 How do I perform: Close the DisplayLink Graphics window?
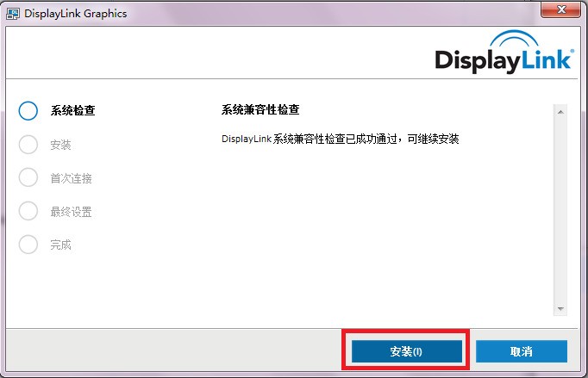click(x=561, y=9)
